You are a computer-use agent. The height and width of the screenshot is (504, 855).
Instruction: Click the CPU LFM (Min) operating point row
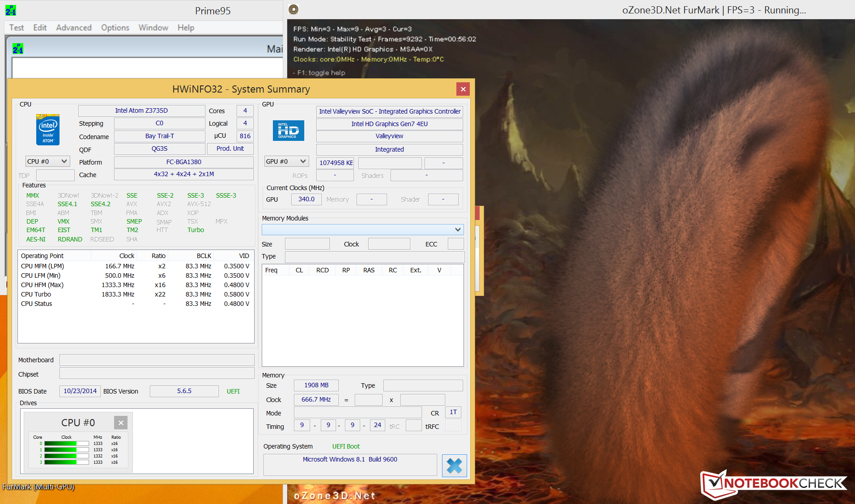click(x=136, y=275)
